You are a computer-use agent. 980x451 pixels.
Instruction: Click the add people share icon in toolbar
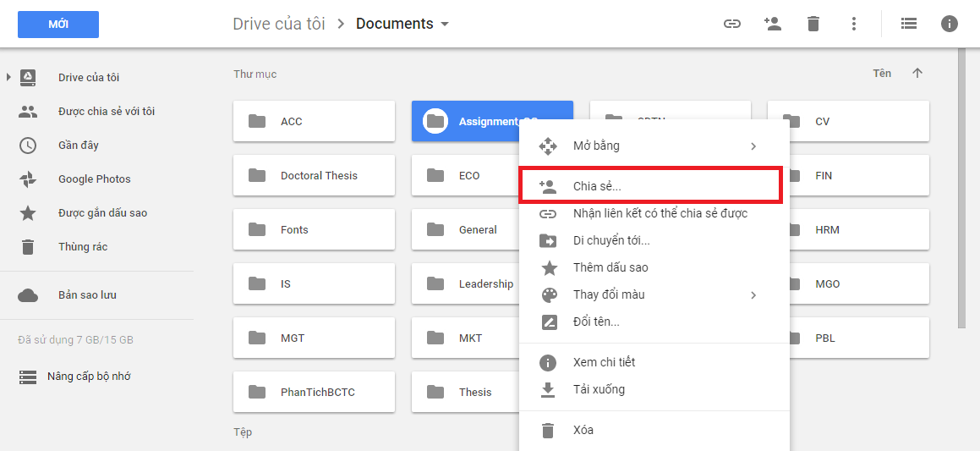772,24
